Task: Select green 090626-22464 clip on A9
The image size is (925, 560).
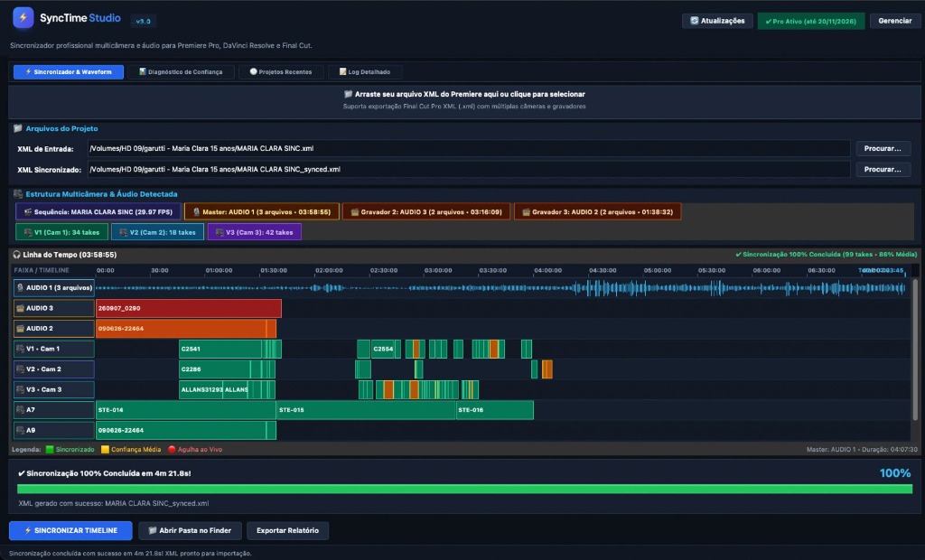Action: [x=181, y=430]
